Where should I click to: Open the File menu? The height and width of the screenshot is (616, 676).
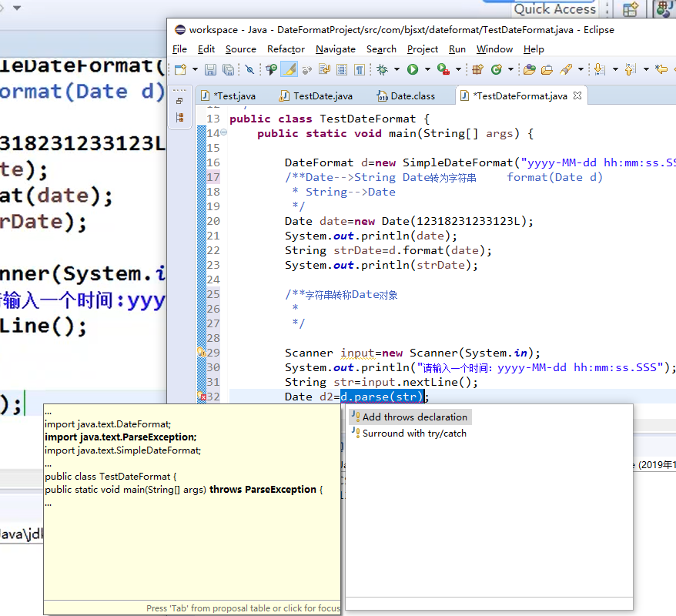click(x=179, y=49)
